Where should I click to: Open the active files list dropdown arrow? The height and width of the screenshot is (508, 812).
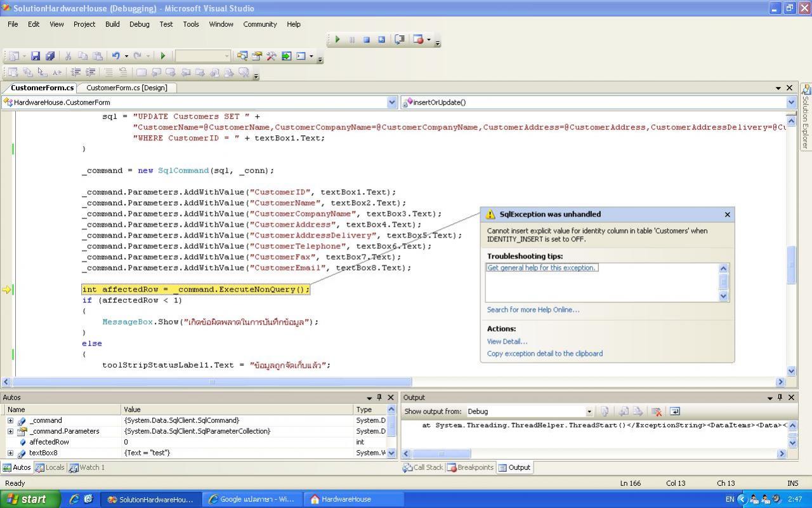tap(778, 88)
